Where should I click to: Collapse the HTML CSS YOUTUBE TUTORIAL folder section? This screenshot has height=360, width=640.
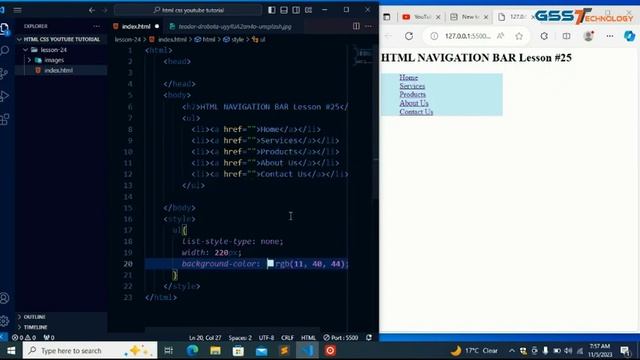point(61,39)
